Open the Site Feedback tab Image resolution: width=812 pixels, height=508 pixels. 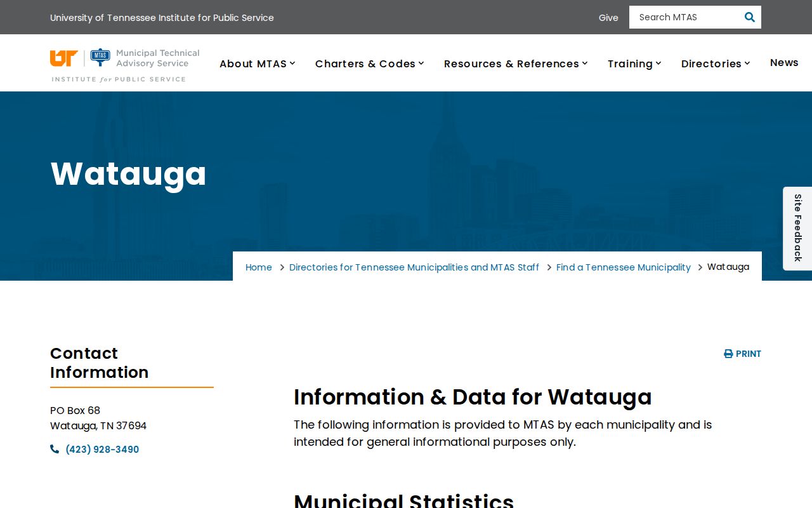(798, 228)
